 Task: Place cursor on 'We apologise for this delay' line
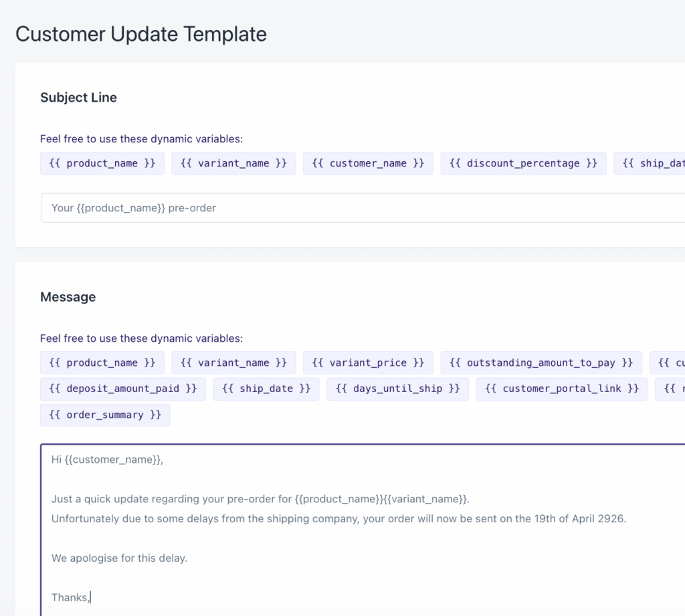[x=120, y=558]
